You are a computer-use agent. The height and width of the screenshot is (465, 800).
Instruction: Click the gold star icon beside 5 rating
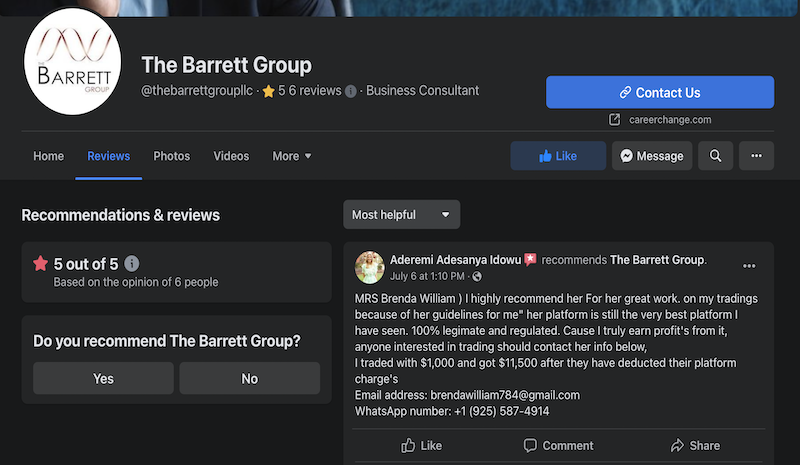(x=268, y=91)
